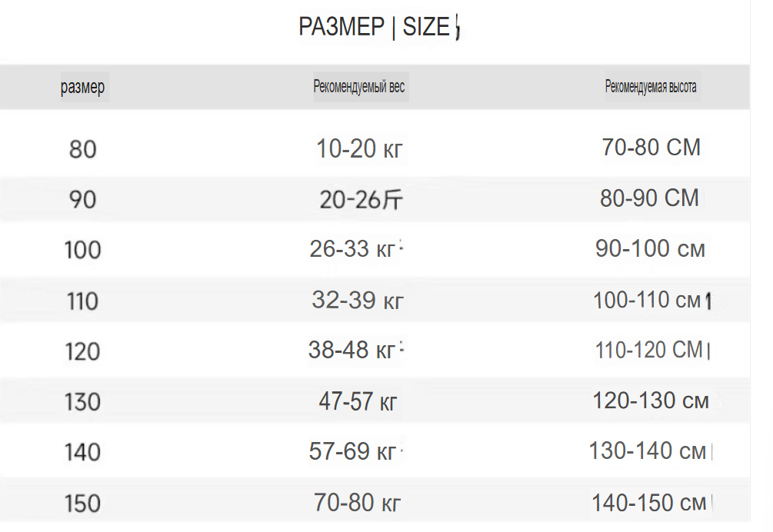Screen dimensions: 773x532
Task: Click size 120 cell
Action: pos(83,351)
